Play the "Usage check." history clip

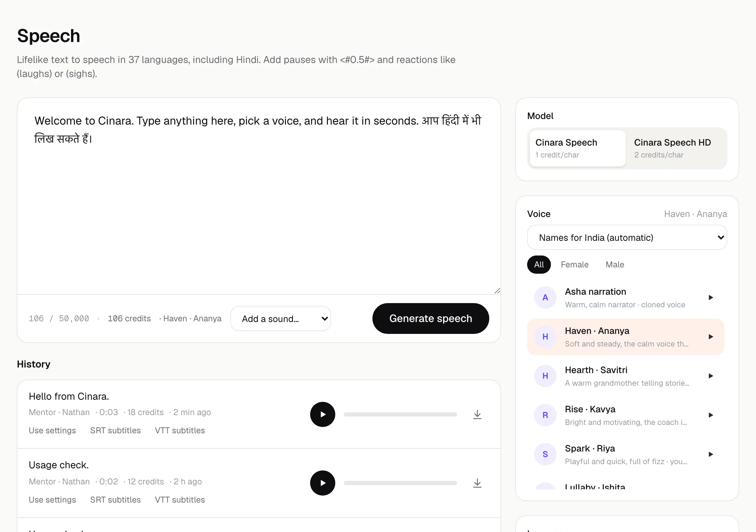(x=322, y=483)
